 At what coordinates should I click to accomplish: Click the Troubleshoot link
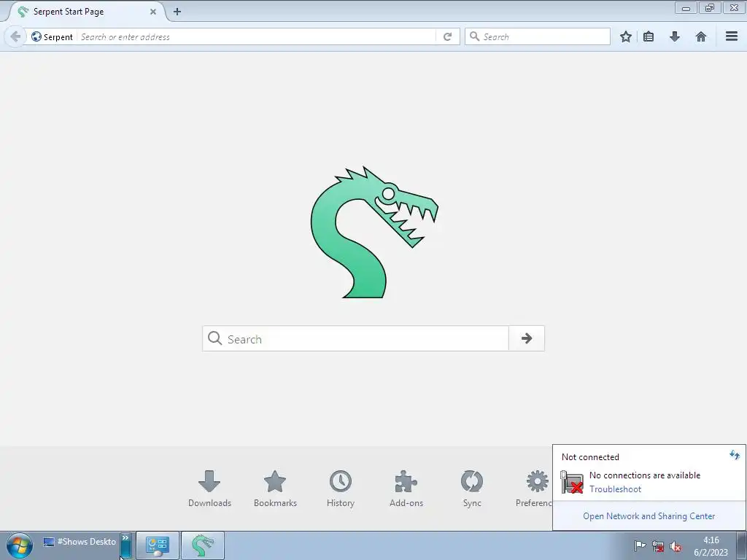click(x=615, y=489)
